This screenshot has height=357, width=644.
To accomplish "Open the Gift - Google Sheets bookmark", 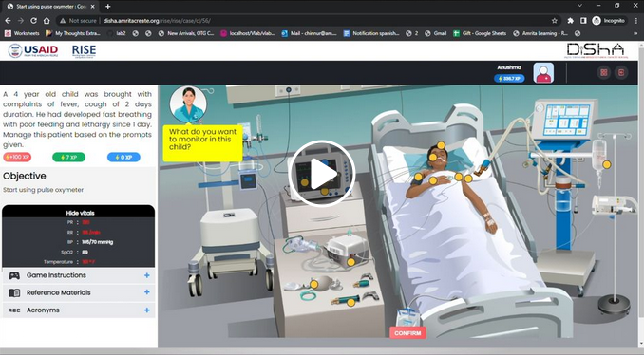I will [480, 33].
